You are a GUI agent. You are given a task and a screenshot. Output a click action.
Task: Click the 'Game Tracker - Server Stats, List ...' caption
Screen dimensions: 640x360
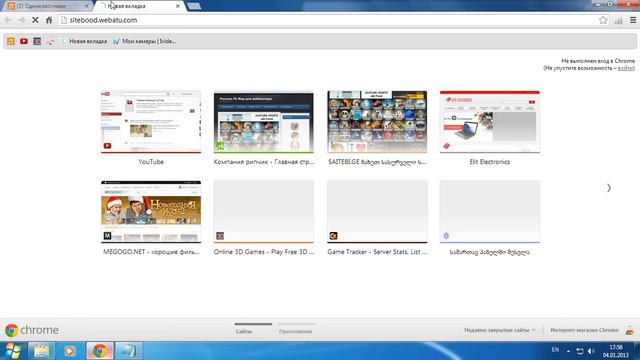tap(377, 252)
